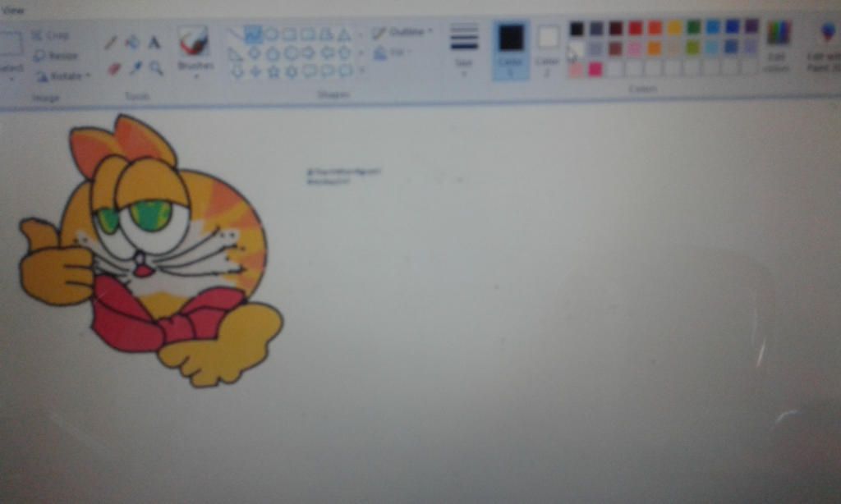Pick the black palette swatch
This screenshot has height=504, width=841.
click(x=577, y=29)
